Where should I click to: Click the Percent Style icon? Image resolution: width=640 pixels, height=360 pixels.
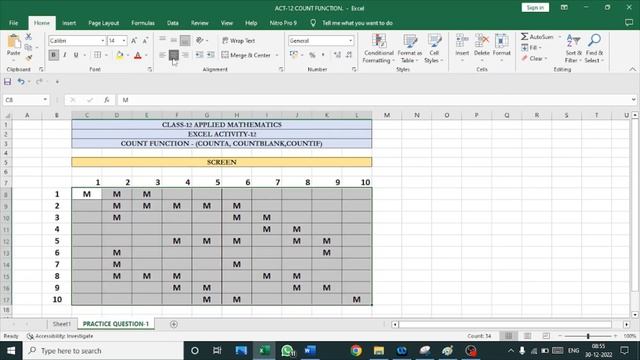tap(312, 55)
